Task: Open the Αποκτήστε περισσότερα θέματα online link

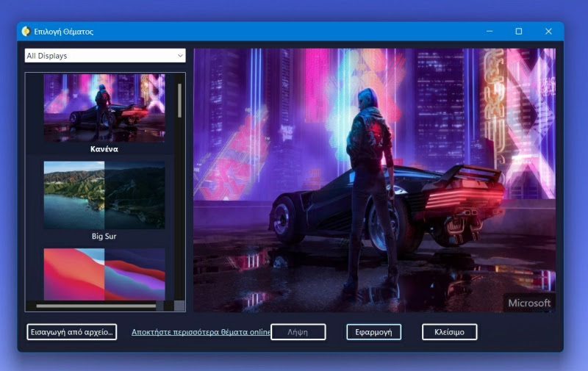Action: click(x=201, y=332)
